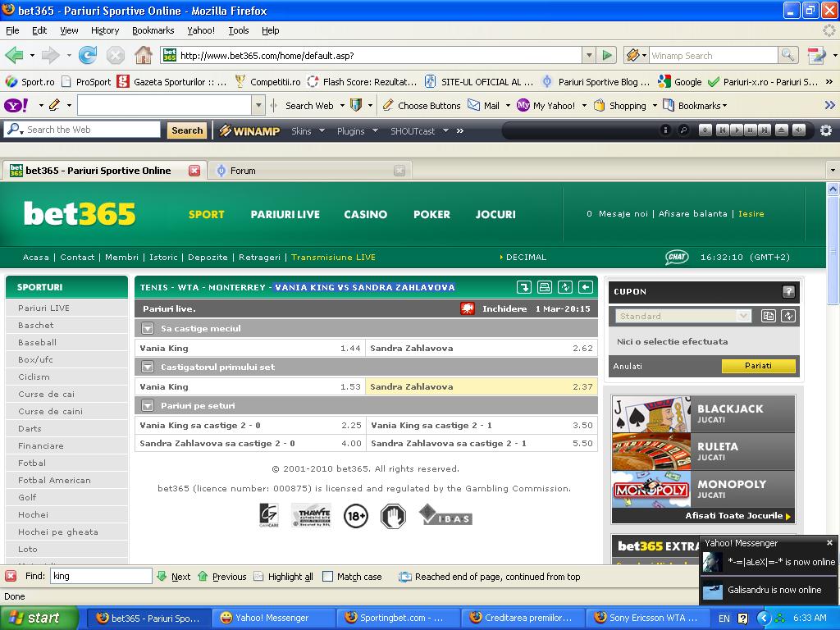The height and width of the screenshot is (630, 840).
Task: Click the print icon in the match header
Action: click(x=545, y=287)
